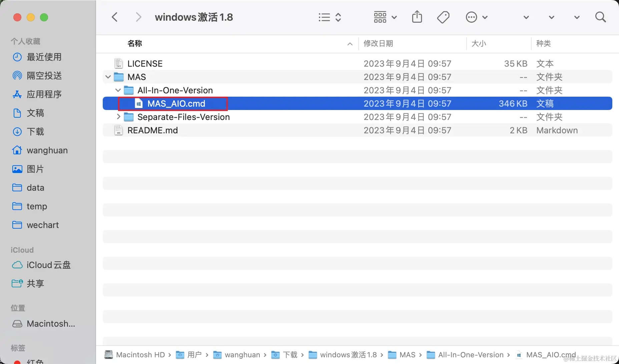Click the 共享 shared folder icon
Screen dimensions: 619x364
click(17, 284)
